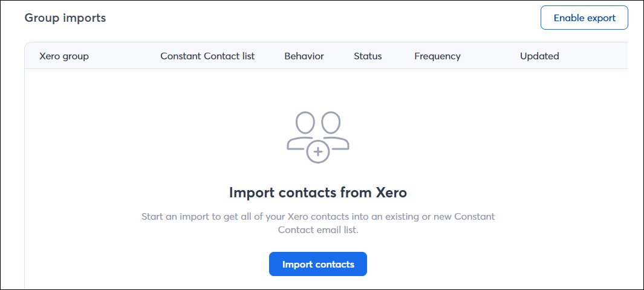Click the empty header area right of Updated
This screenshot has width=644, height=290.
point(593,56)
